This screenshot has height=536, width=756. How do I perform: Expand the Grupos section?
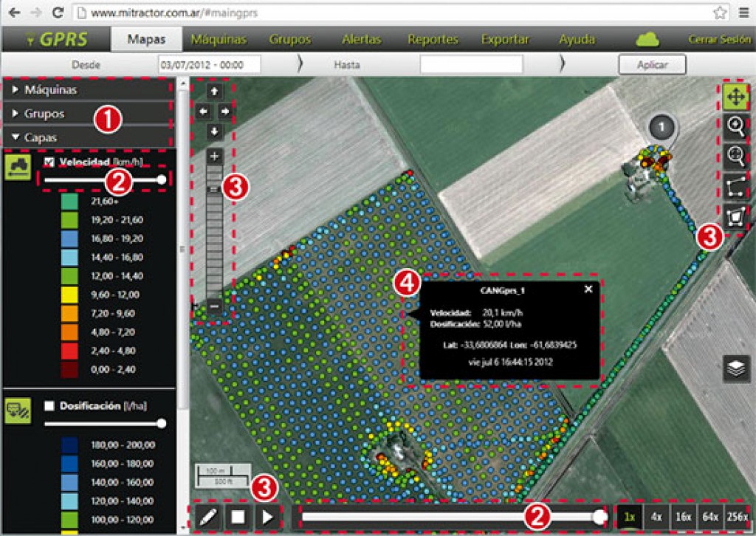(44, 114)
